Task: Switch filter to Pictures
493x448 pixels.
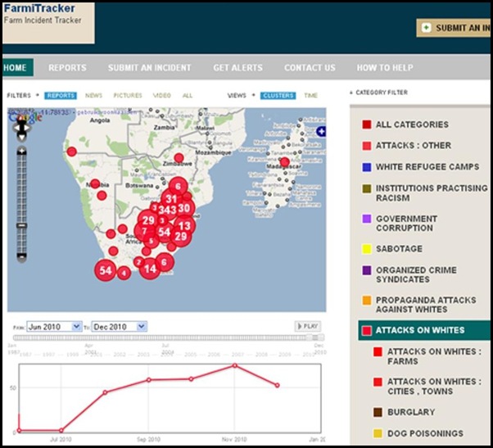Action: point(128,96)
